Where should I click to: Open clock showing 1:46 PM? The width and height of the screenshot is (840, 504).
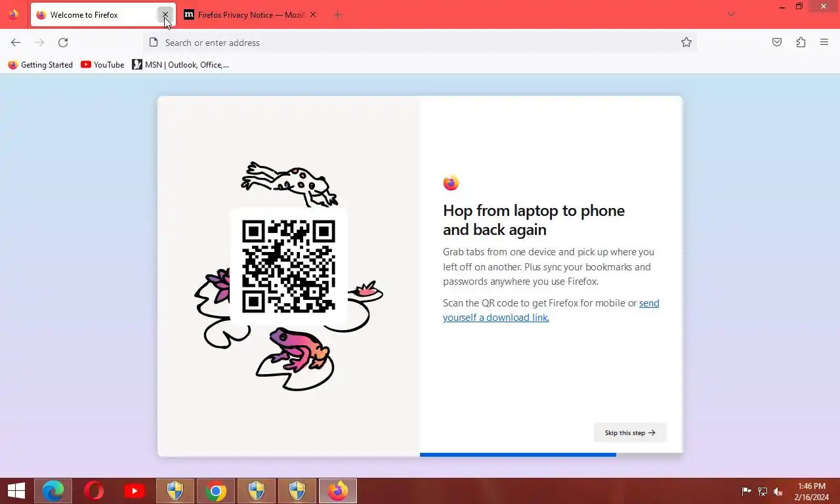click(x=812, y=491)
